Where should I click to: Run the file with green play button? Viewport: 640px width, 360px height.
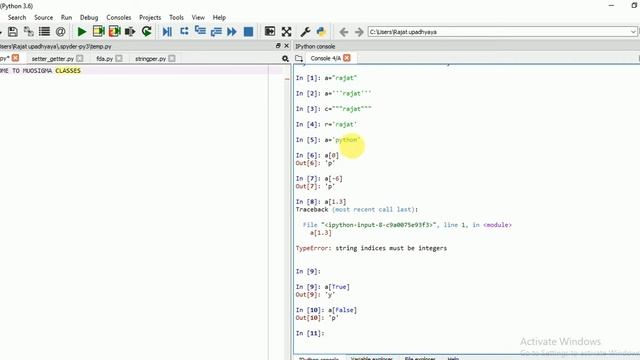(x=82, y=31)
